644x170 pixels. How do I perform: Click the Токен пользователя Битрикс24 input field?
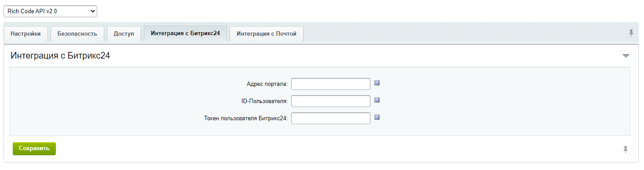(331, 118)
